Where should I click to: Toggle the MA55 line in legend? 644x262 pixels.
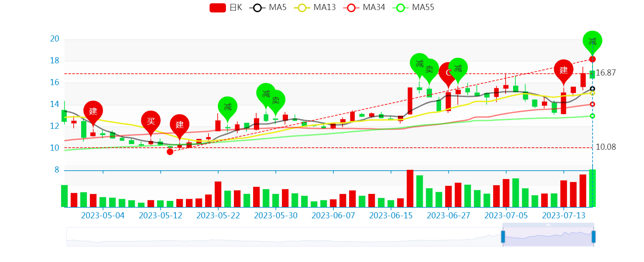(413, 7)
